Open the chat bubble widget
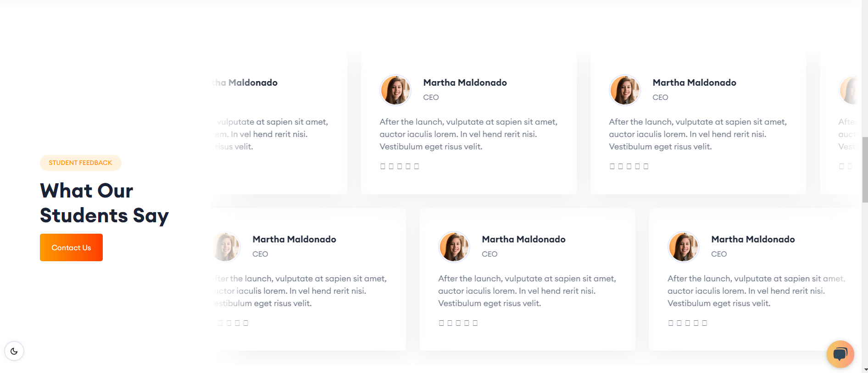This screenshot has height=373, width=868. pyautogui.click(x=840, y=354)
